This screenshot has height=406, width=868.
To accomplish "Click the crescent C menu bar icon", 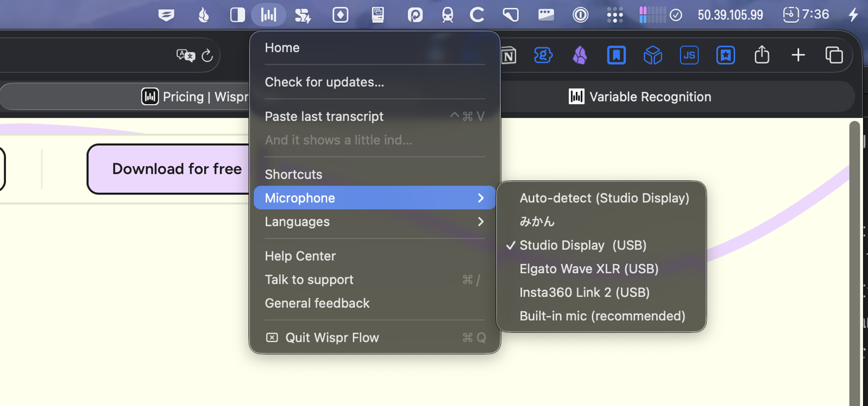I will 477,15.
